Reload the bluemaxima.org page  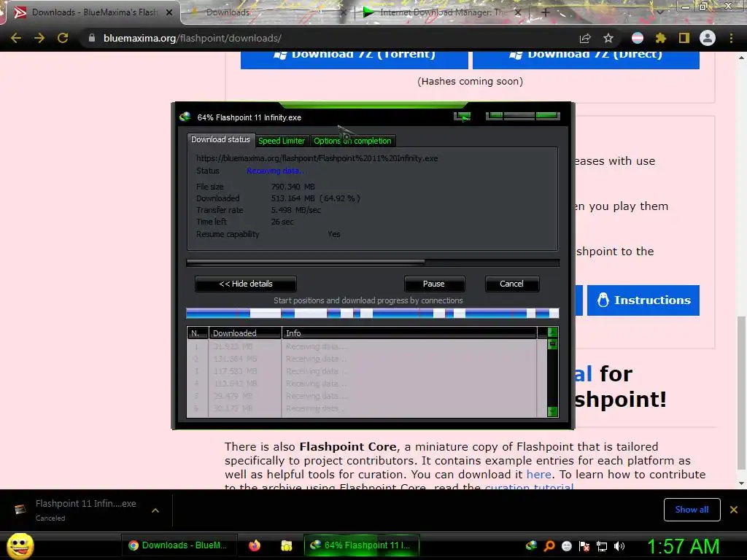63,38
